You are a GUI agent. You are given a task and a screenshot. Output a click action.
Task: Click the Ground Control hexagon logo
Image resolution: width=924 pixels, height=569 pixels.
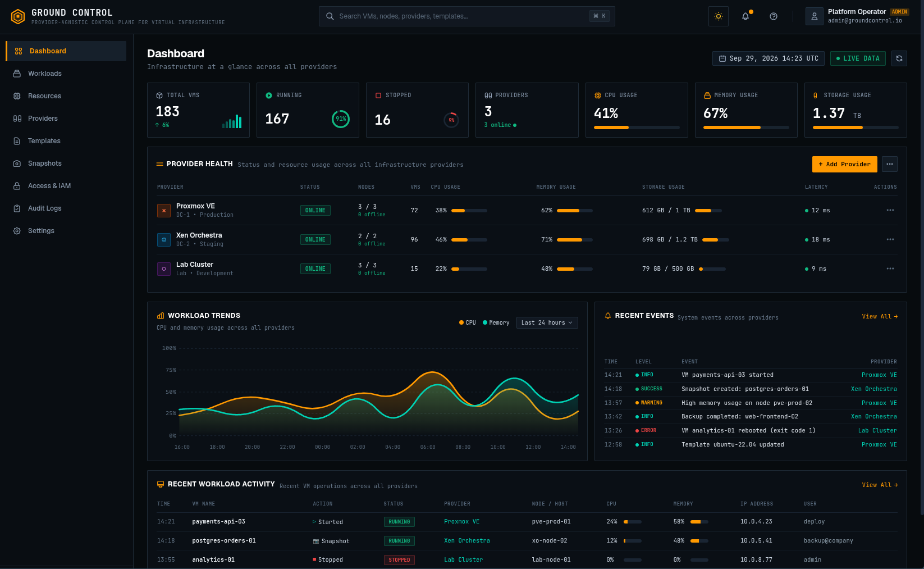point(18,17)
